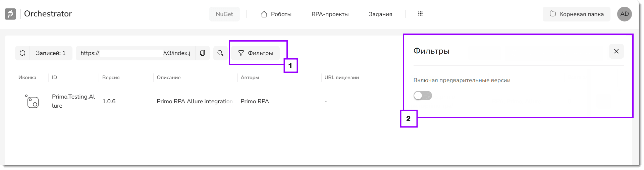Open the Фильтры button
644x170 pixels.
click(256, 53)
